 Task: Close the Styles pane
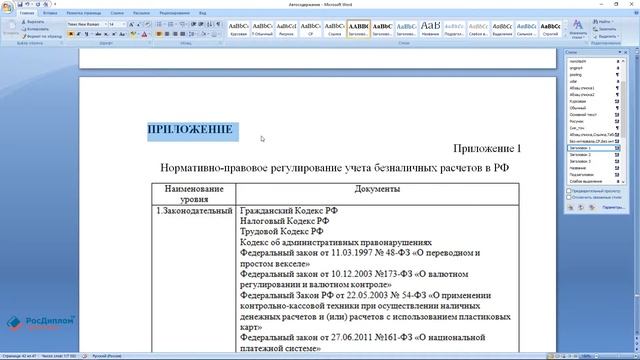[x=626, y=52]
